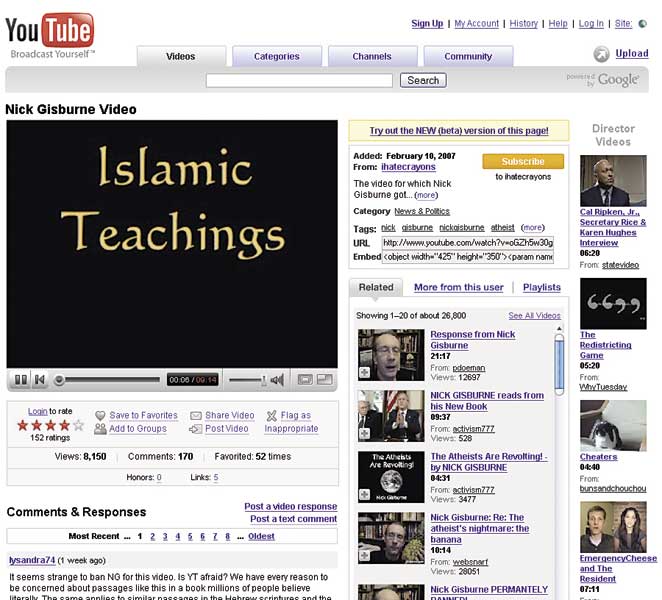662x600 pixels.
Task: Open the Community tab
Action: tap(468, 57)
